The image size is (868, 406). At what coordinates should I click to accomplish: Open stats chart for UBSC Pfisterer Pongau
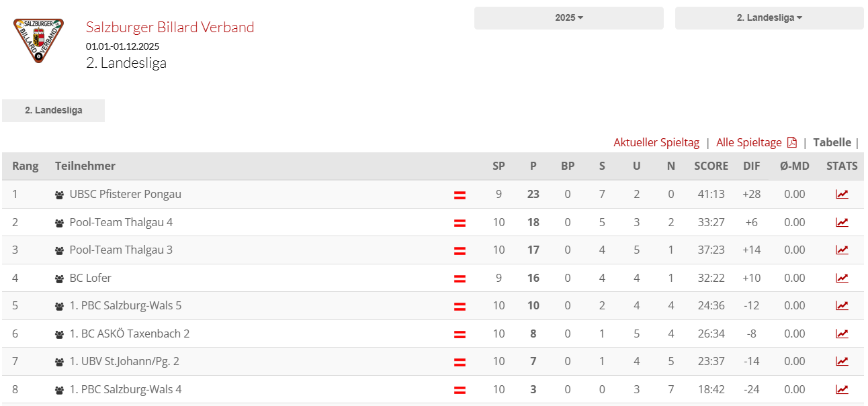[842, 195]
